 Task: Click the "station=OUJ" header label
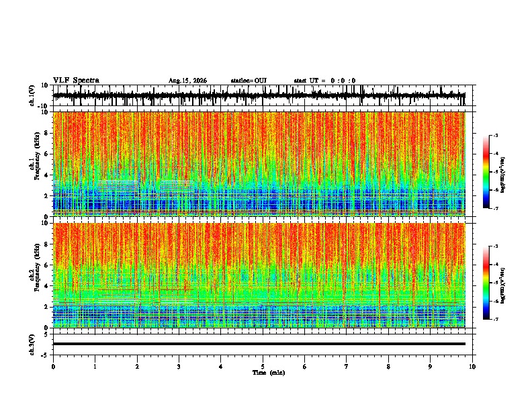(x=249, y=81)
